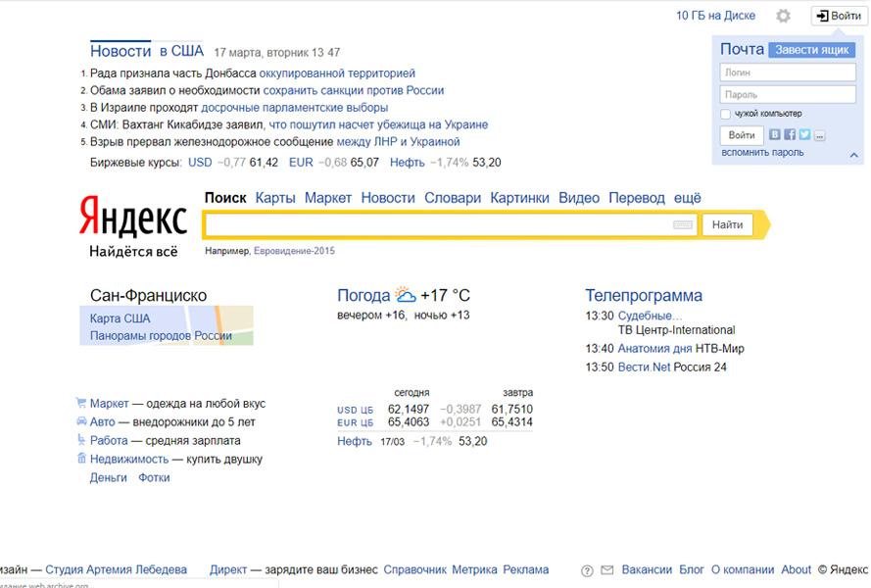Open the 'вспомнить пароль' link
Screen dimensions: 871x588
[762, 153]
